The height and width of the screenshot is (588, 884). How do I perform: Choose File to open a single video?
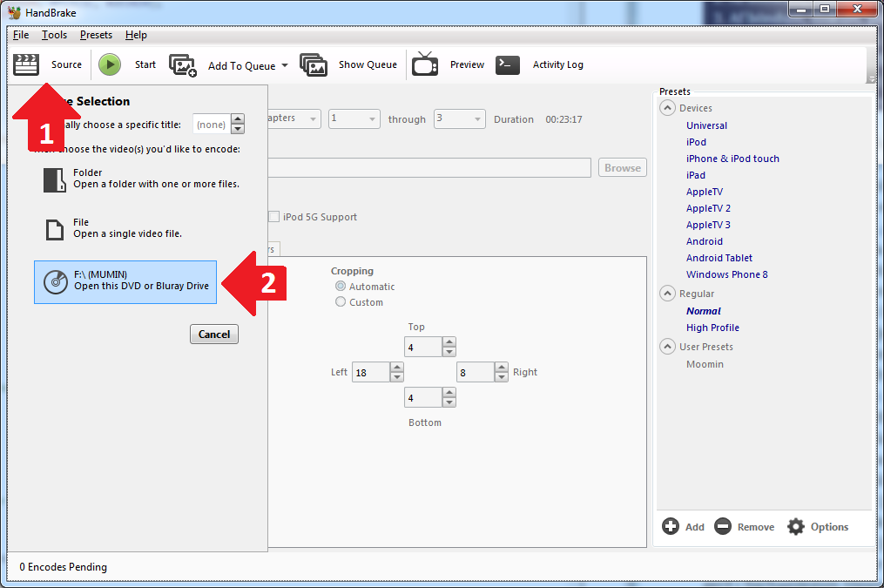(113, 228)
